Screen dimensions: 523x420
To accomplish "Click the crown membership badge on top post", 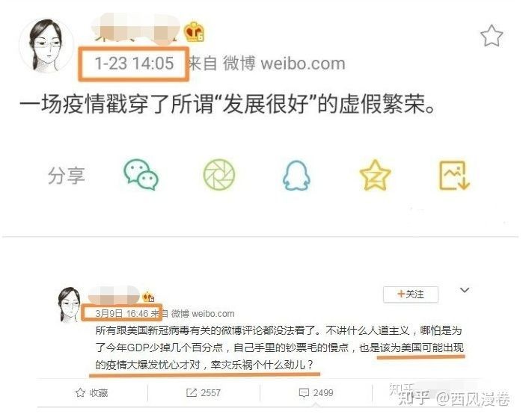I will coord(194,31).
